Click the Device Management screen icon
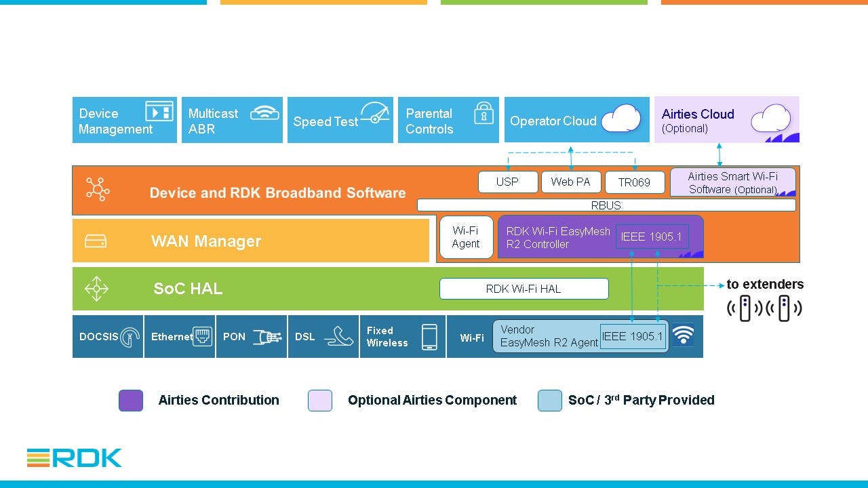Screen dimensions: 868x488 coord(159,111)
